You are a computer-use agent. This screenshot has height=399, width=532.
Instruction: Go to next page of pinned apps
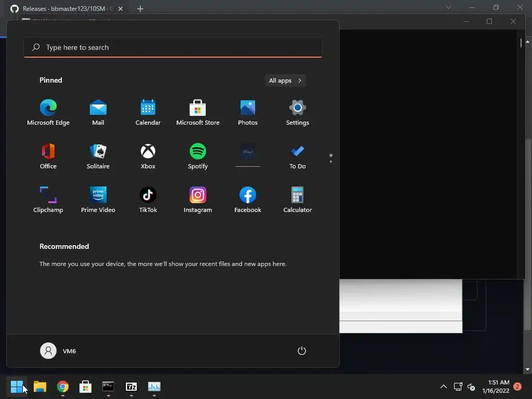click(331, 162)
